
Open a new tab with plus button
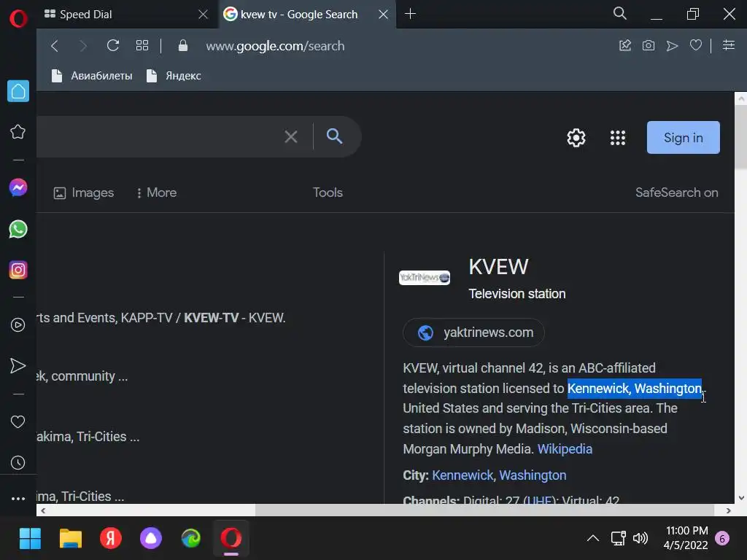point(410,14)
